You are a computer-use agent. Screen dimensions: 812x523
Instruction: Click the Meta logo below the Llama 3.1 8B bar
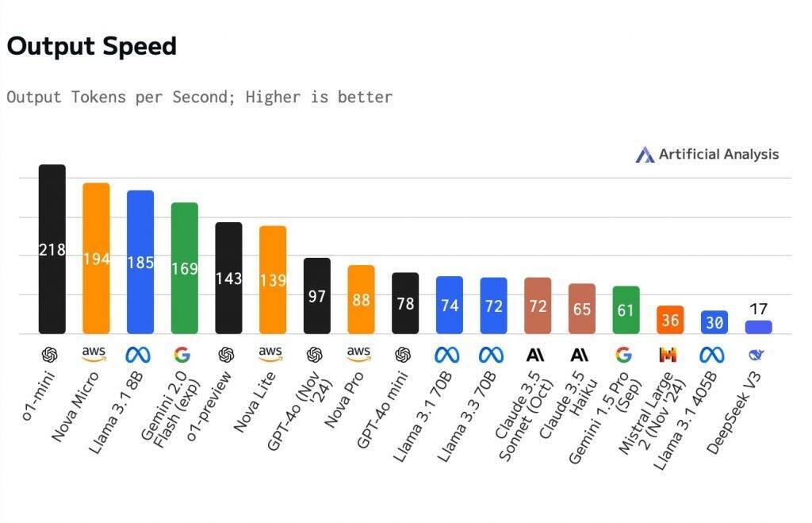[140, 355]
